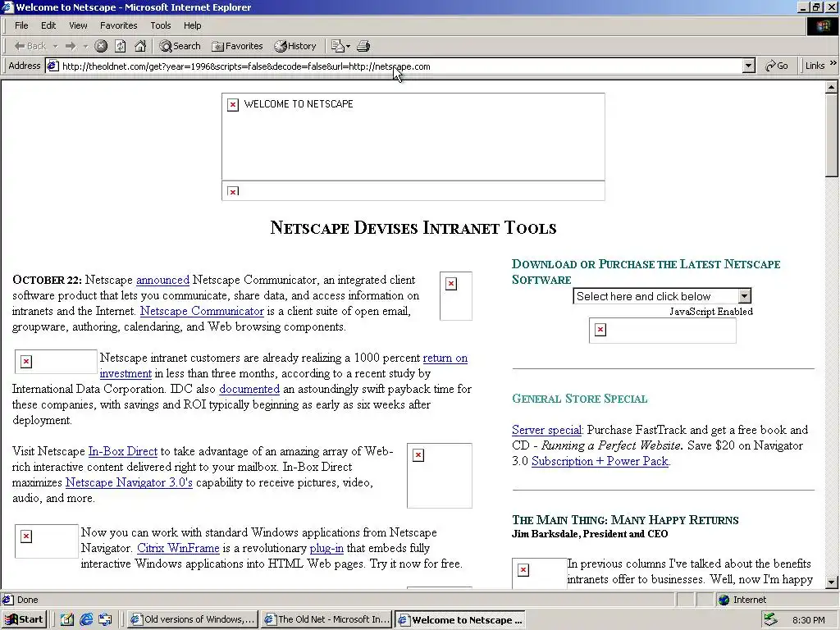The height and width of the screenshot is (630, 840).
Task: Click the 8:30 PM tray clock
Action: point(808,620)
